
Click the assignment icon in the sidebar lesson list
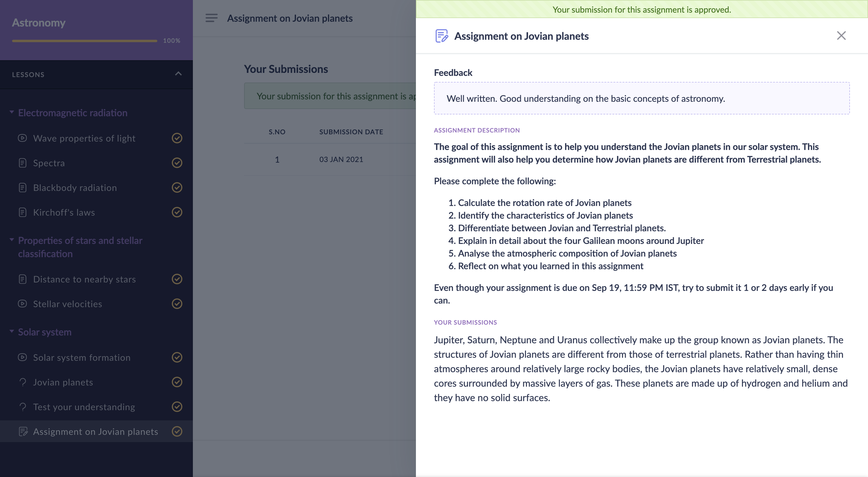(23, 431)
